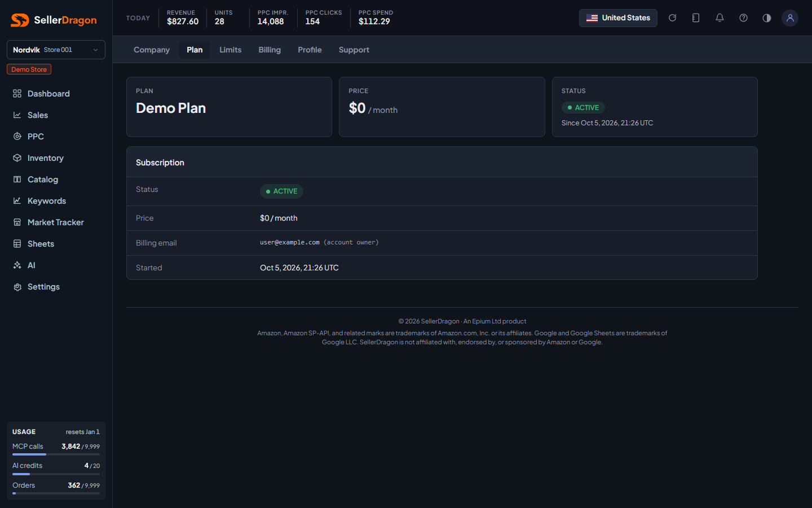The image size is (812, 508).
Task: Click the ACTIVE badge in Status card
Action: coord(583,108)
